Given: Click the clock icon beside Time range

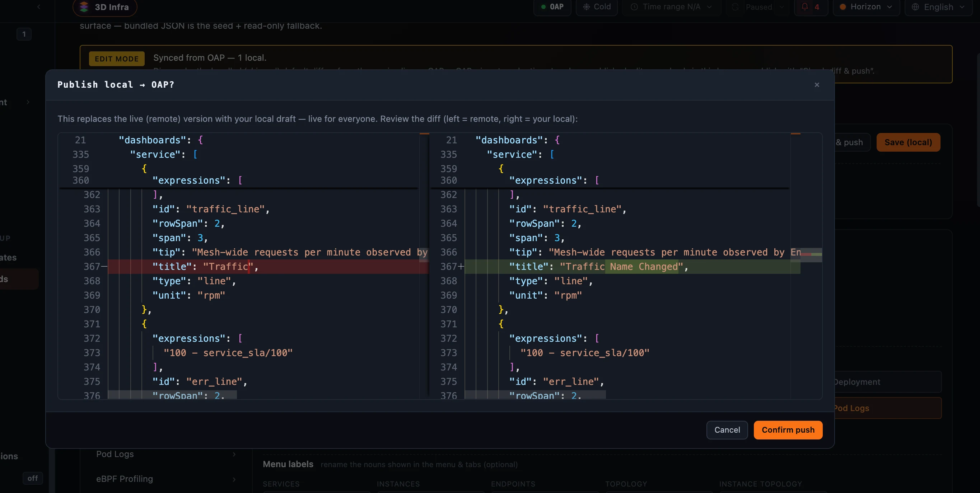Looking at the screenshot, I should click(634, 7).
